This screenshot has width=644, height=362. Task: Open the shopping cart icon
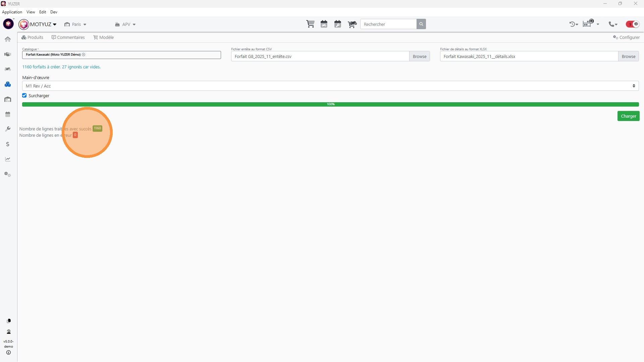tap(310, 24)
